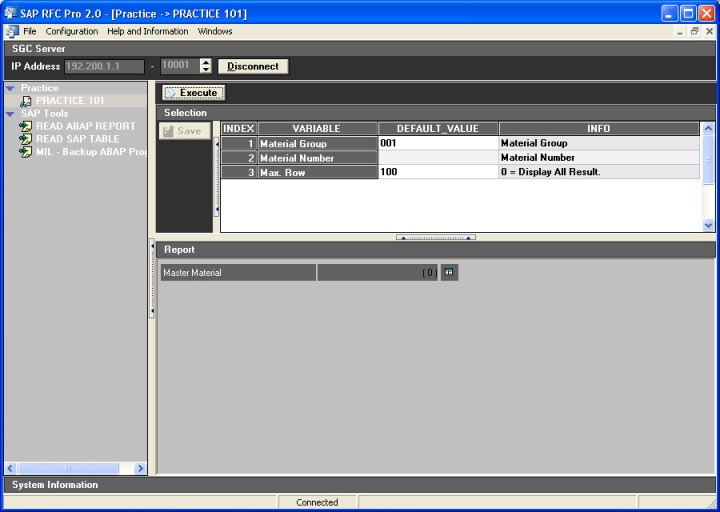Collapse the Practice tree group
This screenshot has width=720, height=512.
pyautogui.click(x=10, y=88)
